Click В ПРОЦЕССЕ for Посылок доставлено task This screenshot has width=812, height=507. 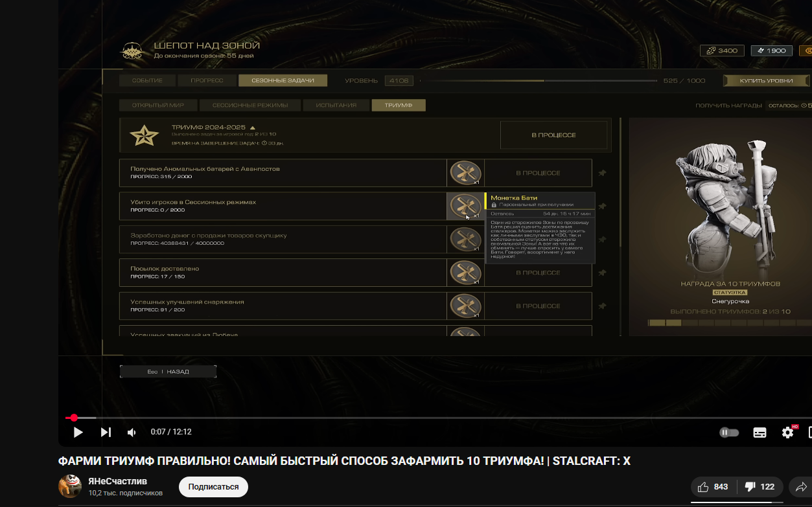pyautogui.click(x=538, y=273)
